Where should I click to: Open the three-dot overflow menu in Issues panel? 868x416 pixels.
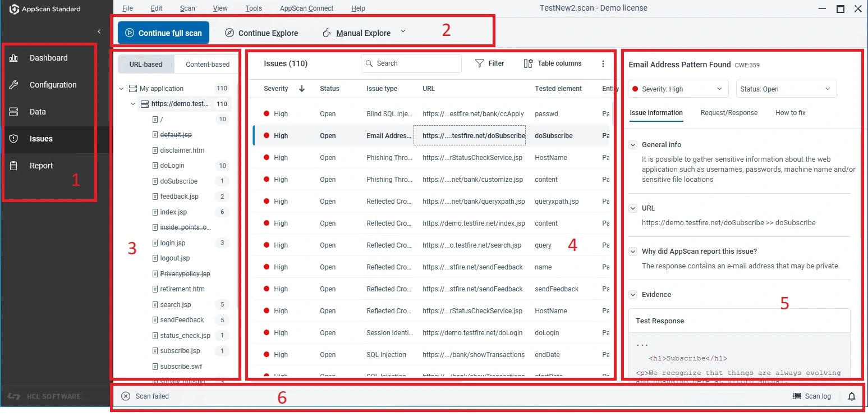(603, 63)
